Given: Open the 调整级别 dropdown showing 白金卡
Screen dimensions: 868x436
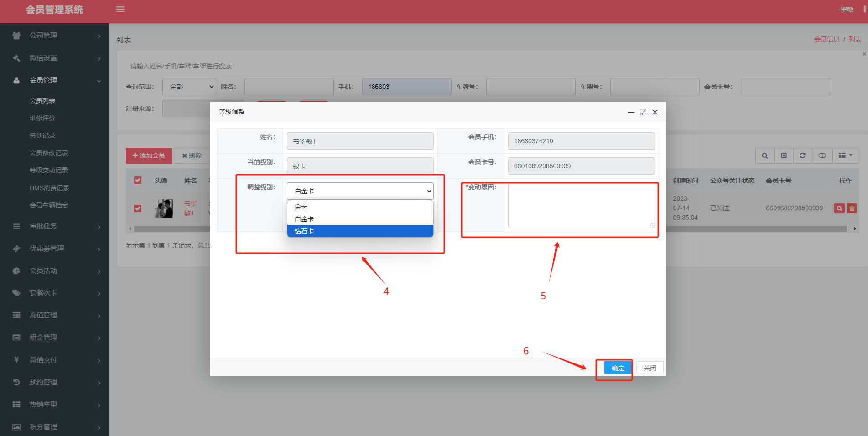Looking at the screenshot, I should (x=360, y=191).
